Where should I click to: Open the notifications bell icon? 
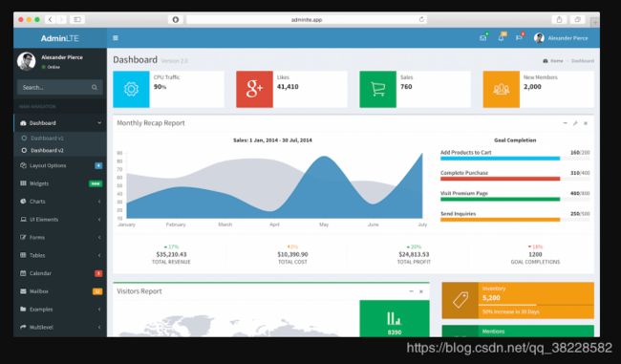[x=501, y=38]
